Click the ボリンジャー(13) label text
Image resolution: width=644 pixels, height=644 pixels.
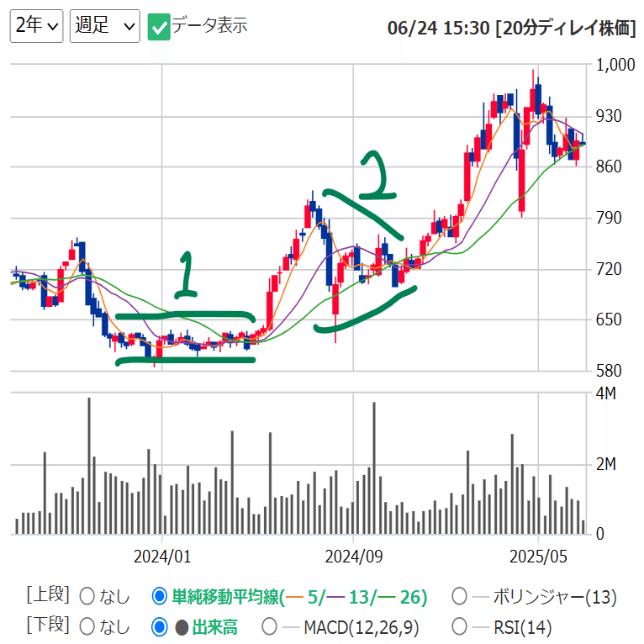(x=555, y=597)
